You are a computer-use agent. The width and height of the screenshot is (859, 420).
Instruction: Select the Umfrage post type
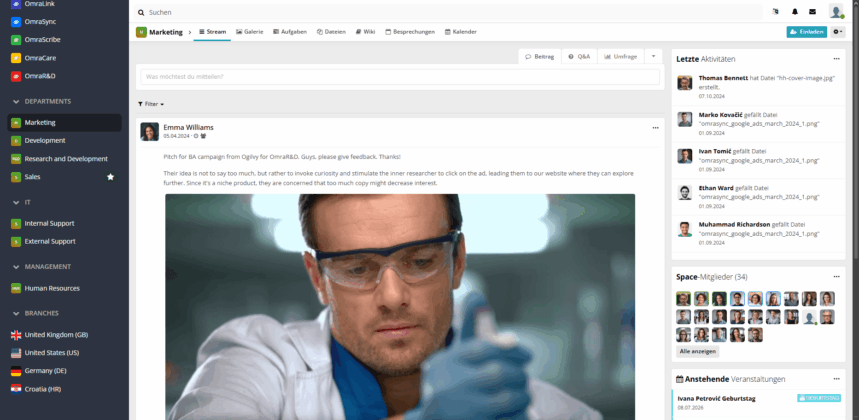620,56
